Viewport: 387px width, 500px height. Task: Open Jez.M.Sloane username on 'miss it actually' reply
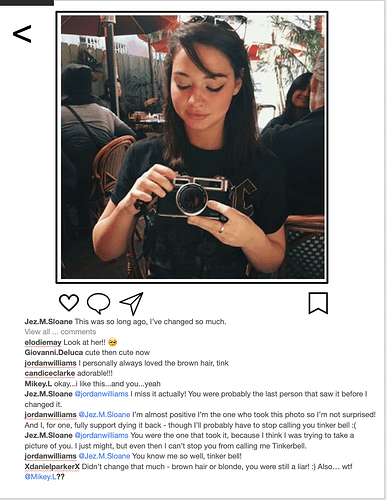[48, 394]
